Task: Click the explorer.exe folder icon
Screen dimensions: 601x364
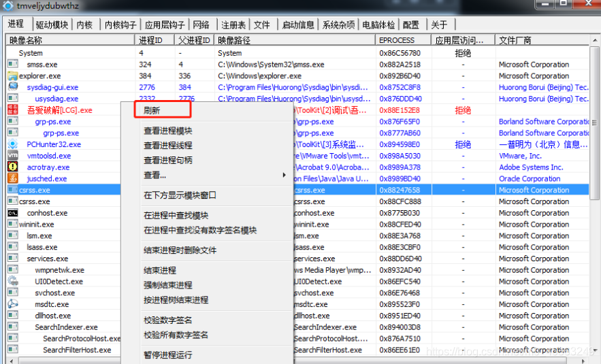Action: [x=13, y=75]
